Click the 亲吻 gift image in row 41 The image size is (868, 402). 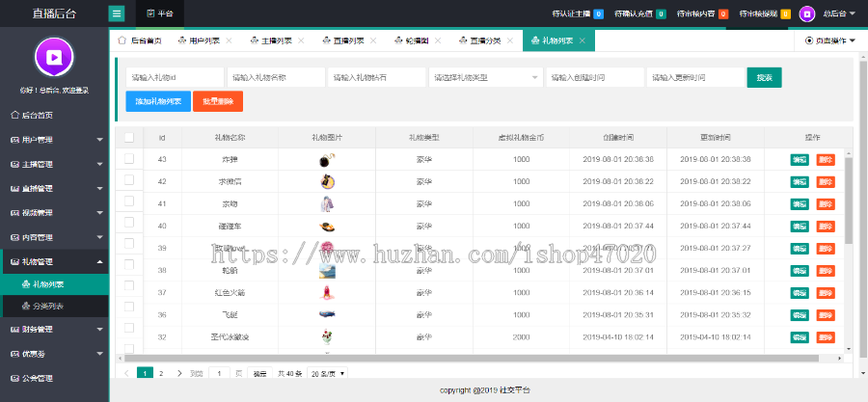point(327,204)
